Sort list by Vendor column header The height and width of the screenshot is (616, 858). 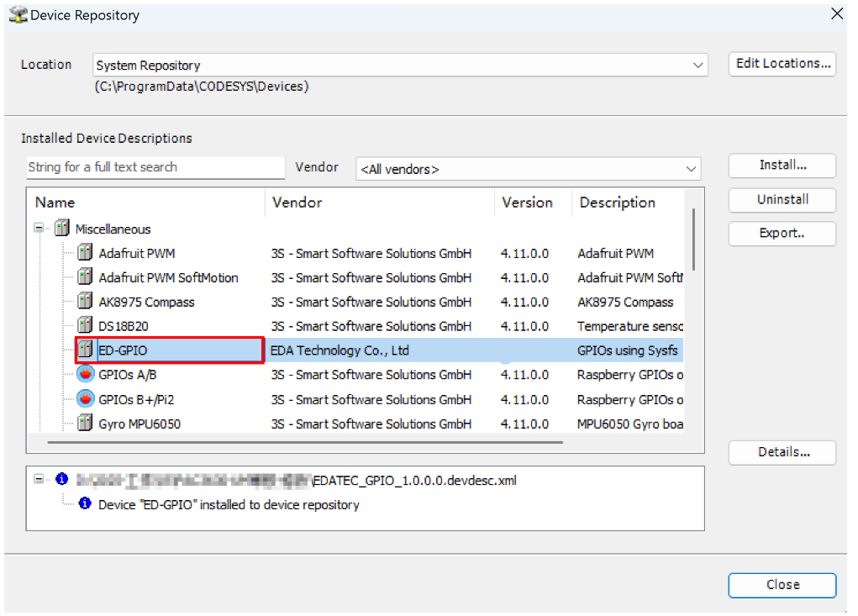pyautogui.click(x=297, y=203)
